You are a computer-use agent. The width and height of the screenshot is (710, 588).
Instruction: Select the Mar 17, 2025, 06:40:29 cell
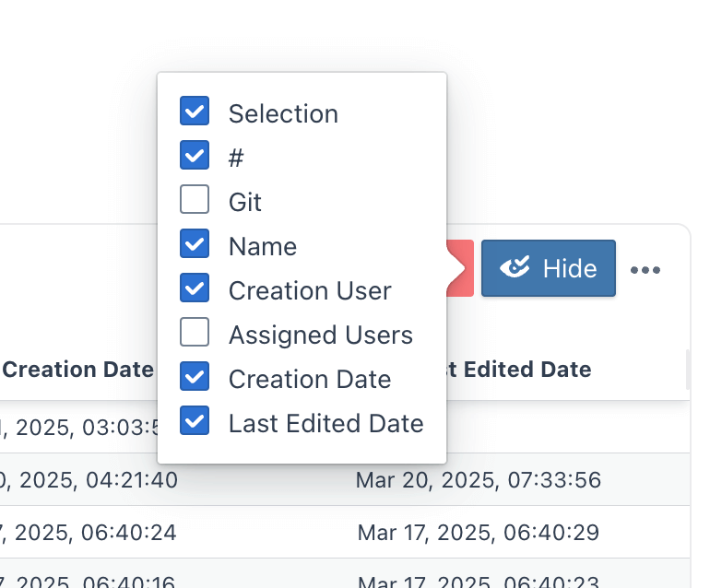coord(478,532)
